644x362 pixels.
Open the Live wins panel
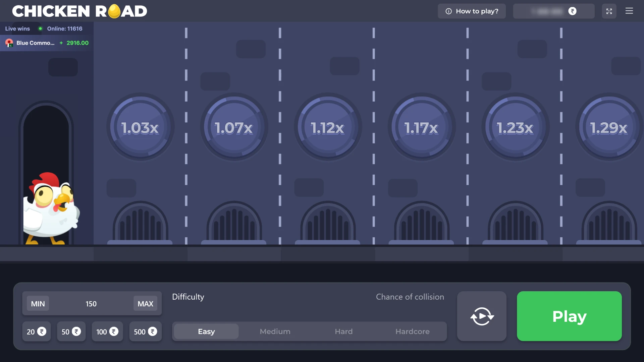[17, 28]
